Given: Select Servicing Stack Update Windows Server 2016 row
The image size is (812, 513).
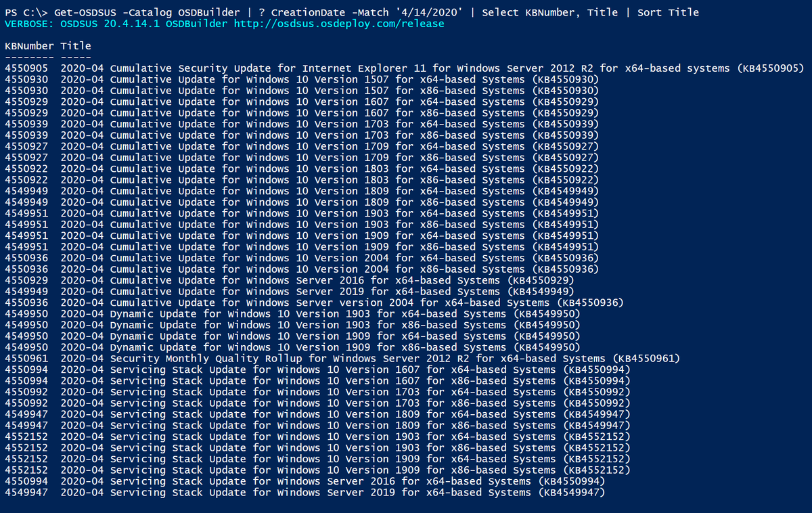Looking at the screenshot, I should [x=305, y=482].
